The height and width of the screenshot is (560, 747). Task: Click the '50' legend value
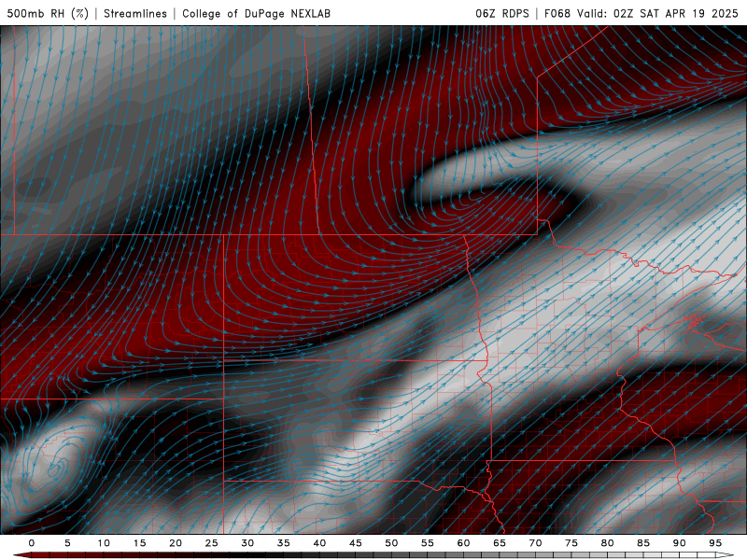[x=391, y=543]
